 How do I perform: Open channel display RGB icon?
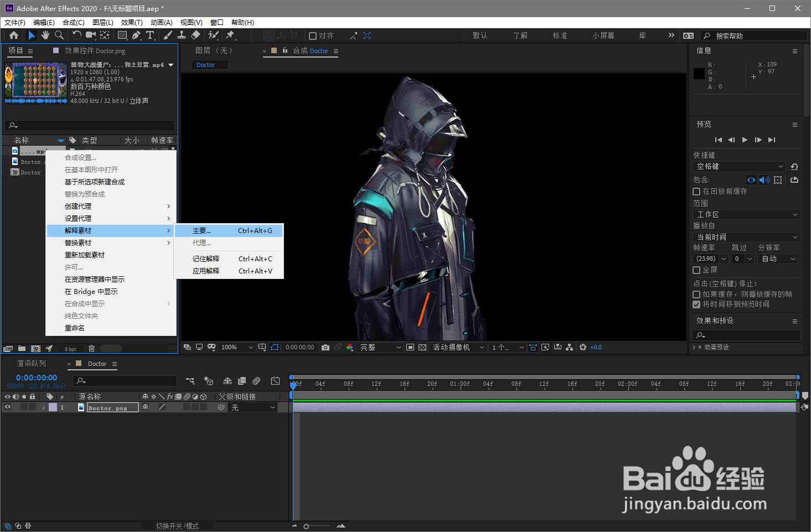click(349, 347)
